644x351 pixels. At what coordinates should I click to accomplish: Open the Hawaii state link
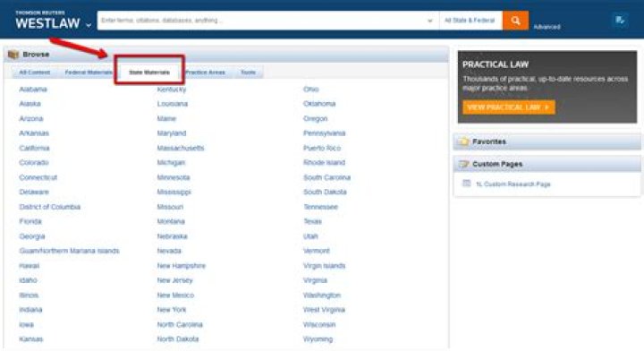(x=30, y=266)
